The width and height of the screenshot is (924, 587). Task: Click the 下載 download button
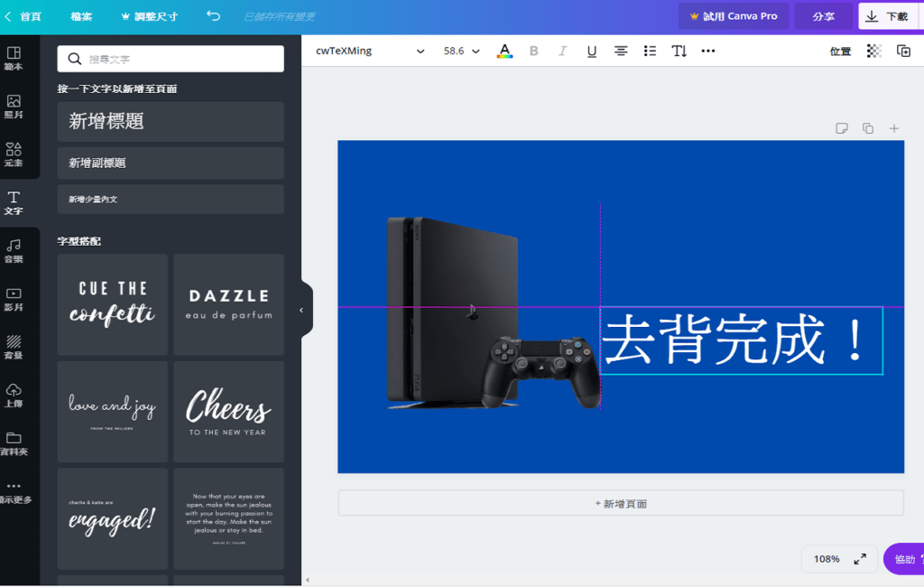(x=889, y=16)
